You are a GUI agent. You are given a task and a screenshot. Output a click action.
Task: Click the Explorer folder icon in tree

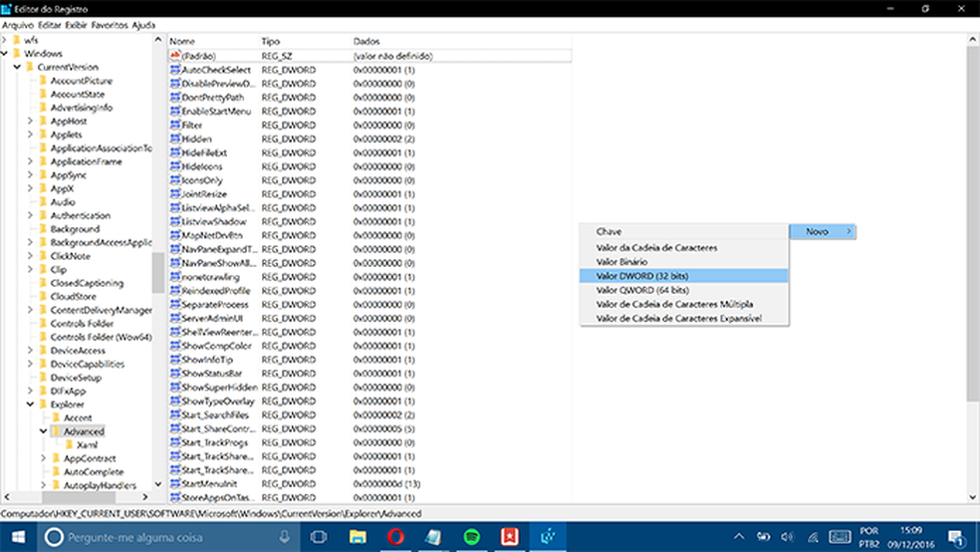pos(43,404)
